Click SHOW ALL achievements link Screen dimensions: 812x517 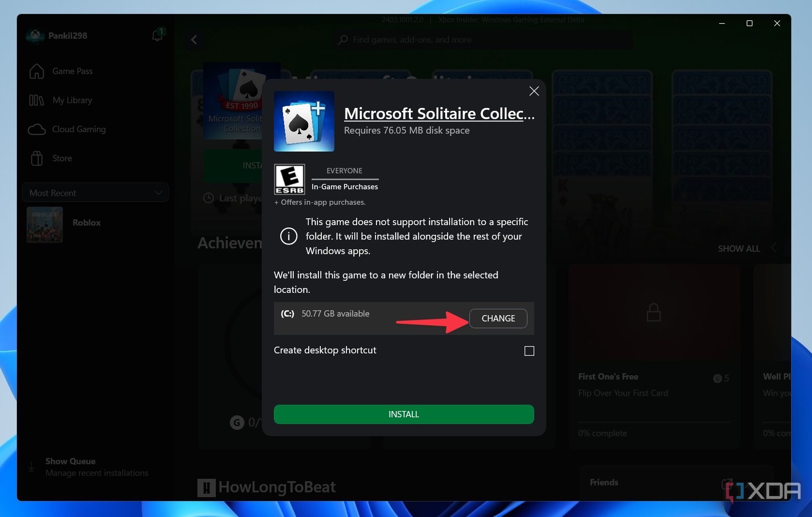[x=738, y=249]
